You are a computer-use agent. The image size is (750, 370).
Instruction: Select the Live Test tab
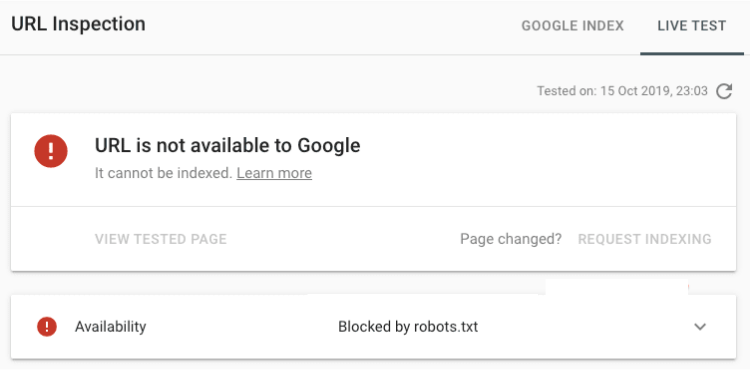pyautogui.click(x=692, y=26)
